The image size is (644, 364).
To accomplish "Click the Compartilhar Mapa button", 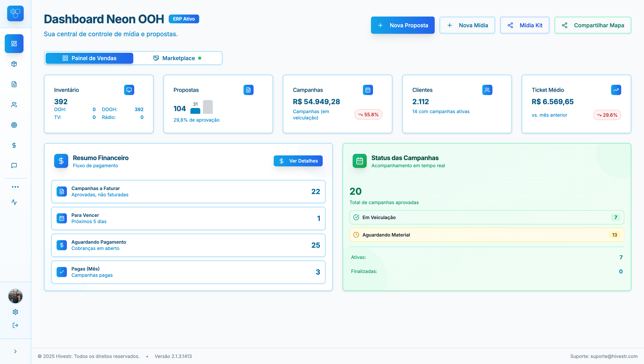I will pos(593,25).
